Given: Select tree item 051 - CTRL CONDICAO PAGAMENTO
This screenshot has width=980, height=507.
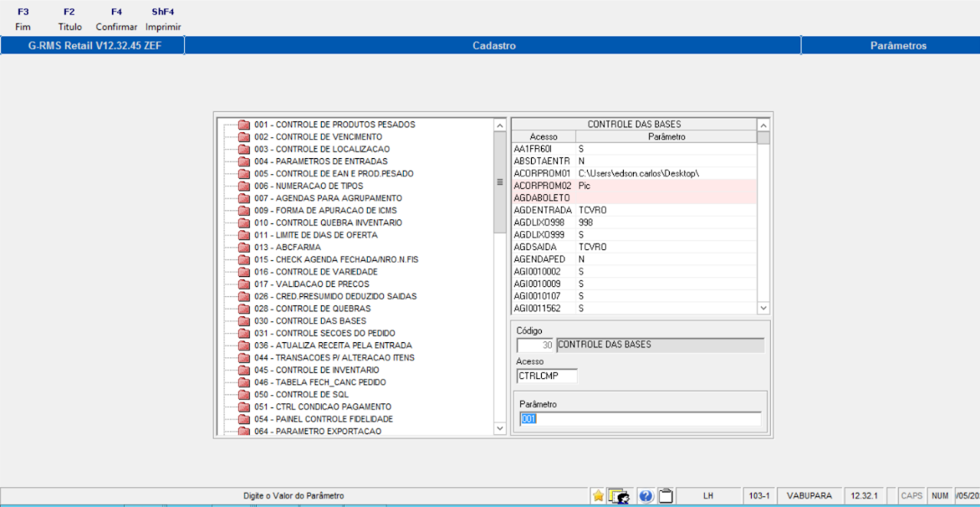Looking at the screenshot, I should coord(323,407).
